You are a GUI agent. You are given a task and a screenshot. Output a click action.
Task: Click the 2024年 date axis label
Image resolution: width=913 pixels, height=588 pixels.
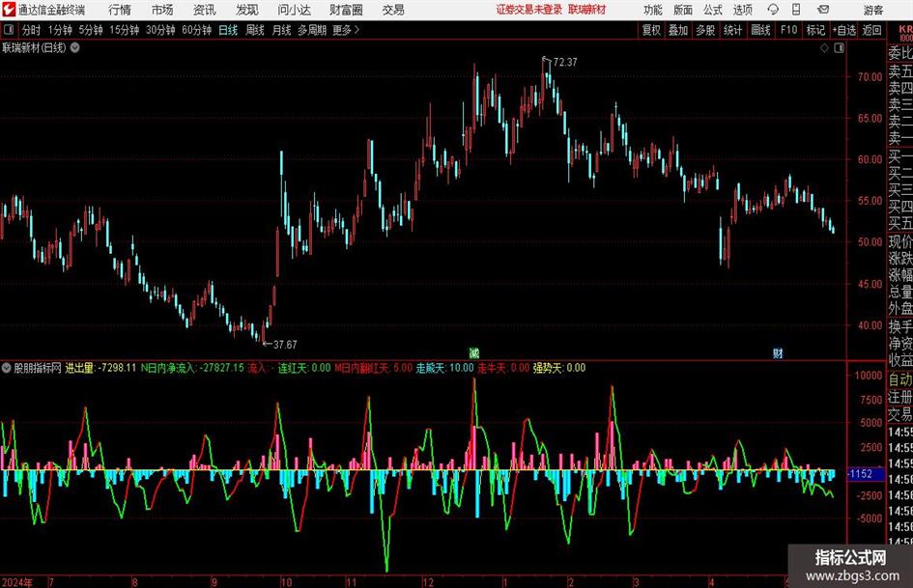pos(16,582)
